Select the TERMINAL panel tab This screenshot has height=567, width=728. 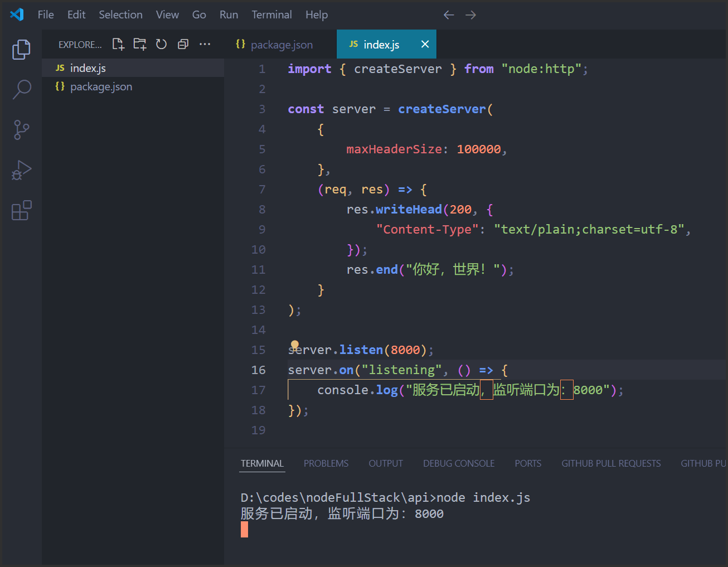coord(262,463)
